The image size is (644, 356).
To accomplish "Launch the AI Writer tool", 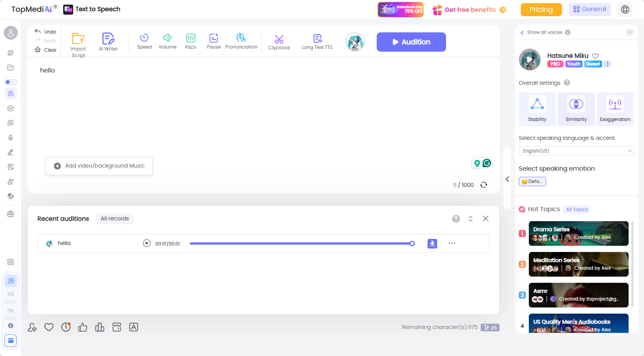I will click(108, 42).
